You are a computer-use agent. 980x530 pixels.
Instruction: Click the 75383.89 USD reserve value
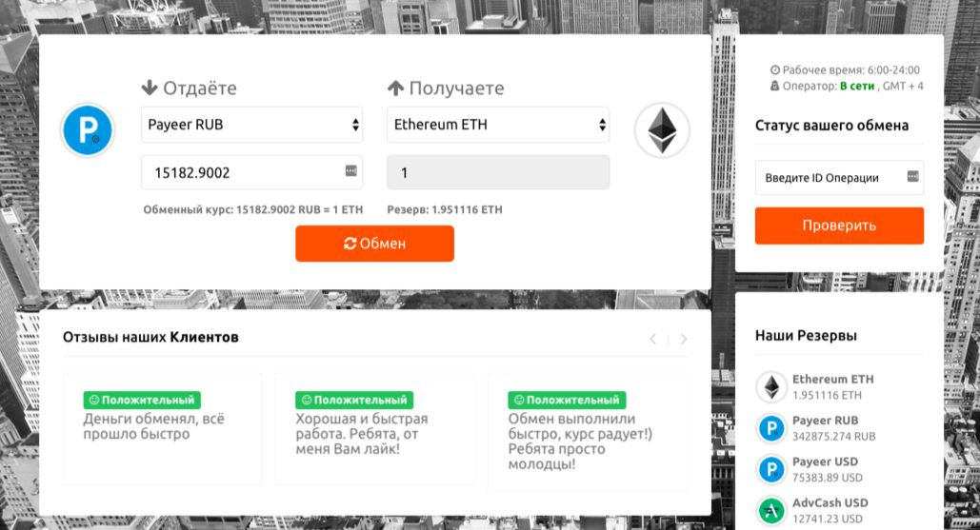click(828, 478)
